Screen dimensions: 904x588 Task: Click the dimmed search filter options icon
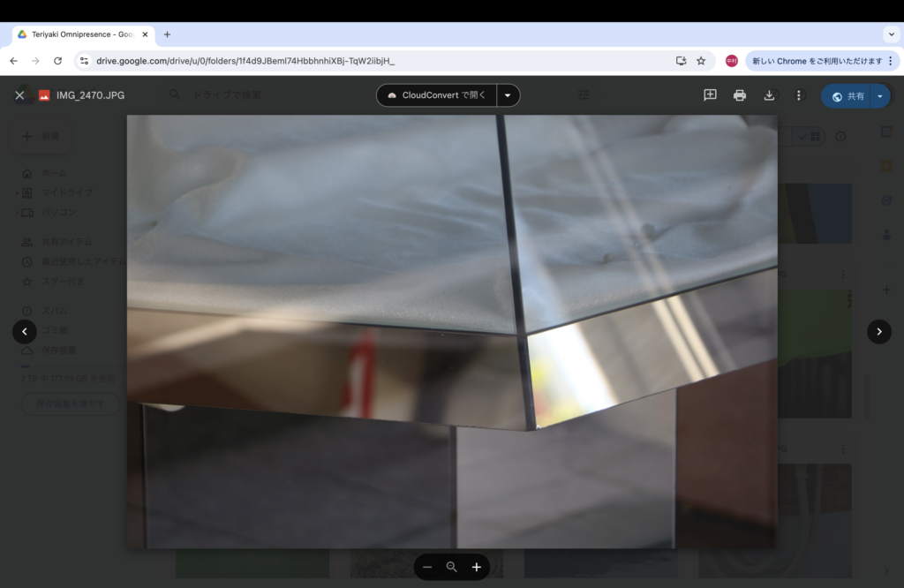pyautogui.click(x=584, y=95)
